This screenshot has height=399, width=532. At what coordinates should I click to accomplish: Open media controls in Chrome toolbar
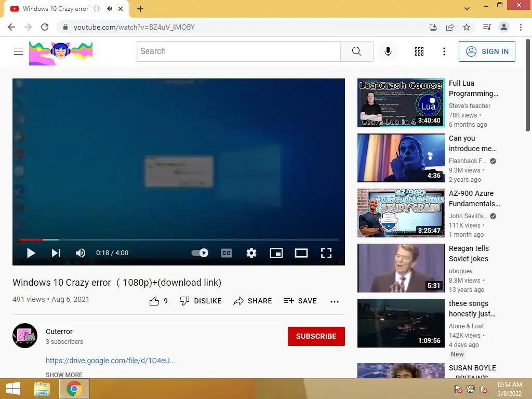[487, 27]
